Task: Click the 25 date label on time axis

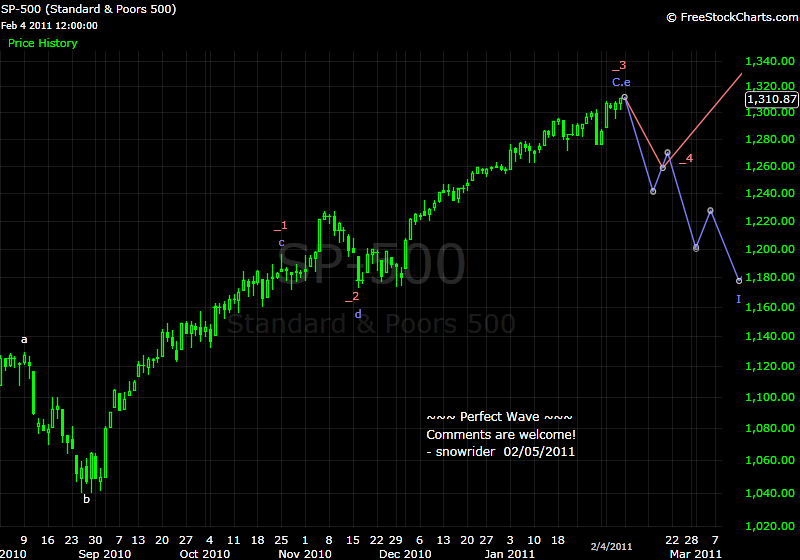Action: pos(281,540)
